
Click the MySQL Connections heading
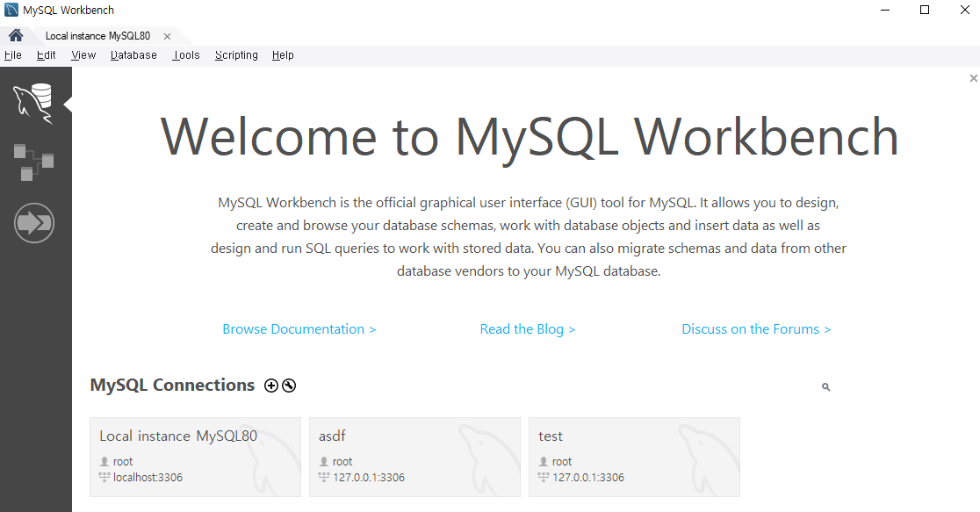172,385
